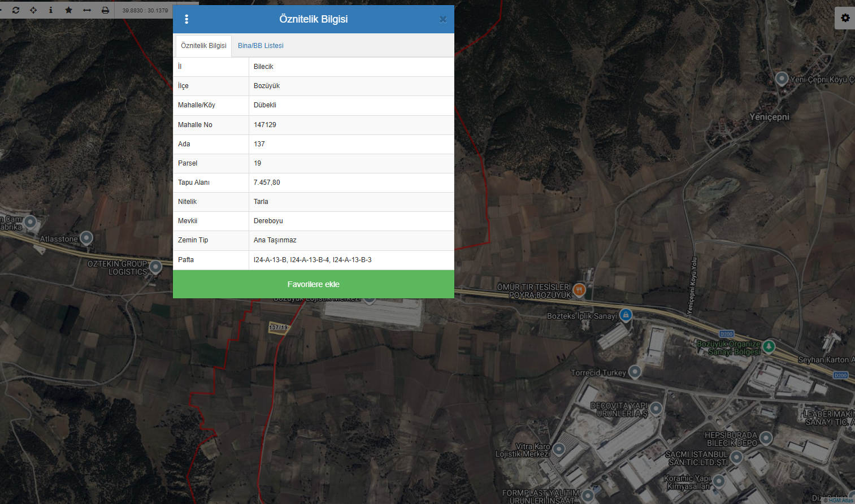Screen dimensions: 855x504
Task: Click the 137/19 parcel label on the map
Action: coord(279,328)
